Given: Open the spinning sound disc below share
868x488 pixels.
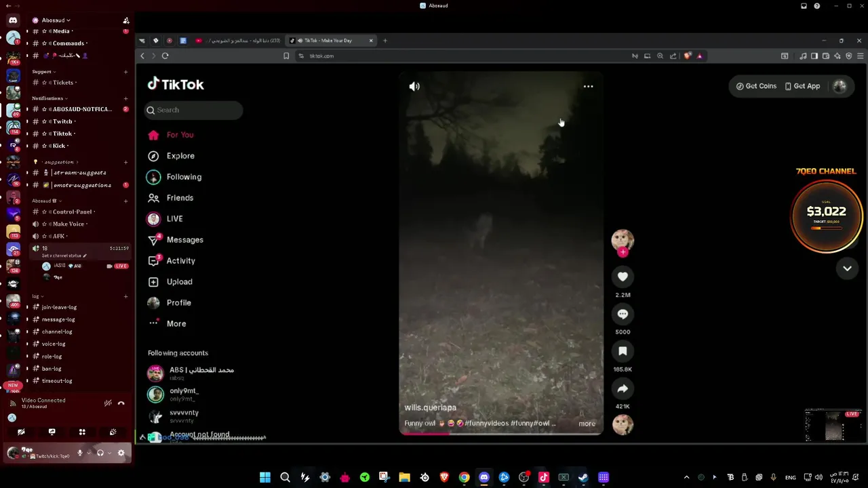Looking at the screenshot, I should coord(623,424).
